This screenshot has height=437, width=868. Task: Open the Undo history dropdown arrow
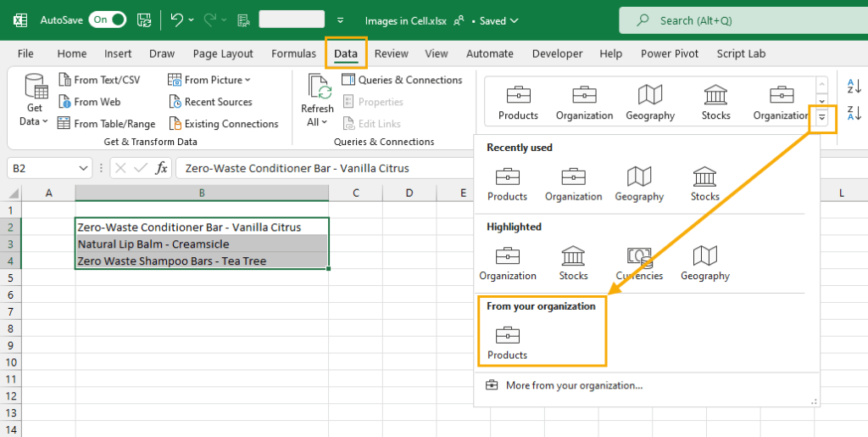tap(191, 20)
